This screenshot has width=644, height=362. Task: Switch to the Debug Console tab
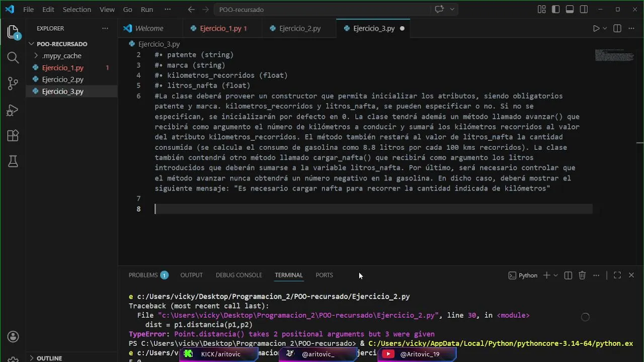pos(239,275)
